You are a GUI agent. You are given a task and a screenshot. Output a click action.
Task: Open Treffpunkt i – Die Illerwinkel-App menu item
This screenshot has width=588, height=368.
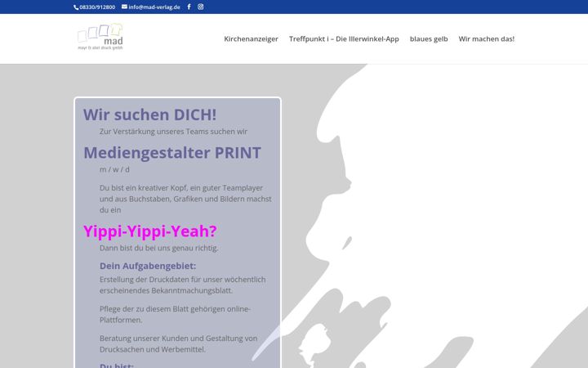click(344, 38)
